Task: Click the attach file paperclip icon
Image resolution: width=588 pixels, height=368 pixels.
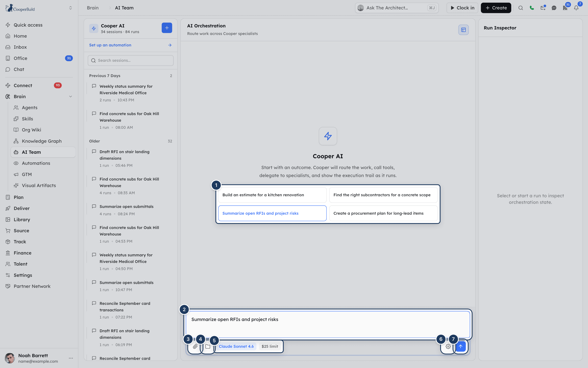Action: click(x=195, y=346)
